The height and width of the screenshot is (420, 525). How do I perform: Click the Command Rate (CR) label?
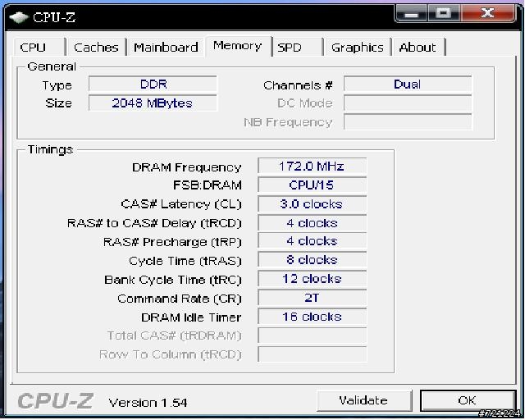180,299
